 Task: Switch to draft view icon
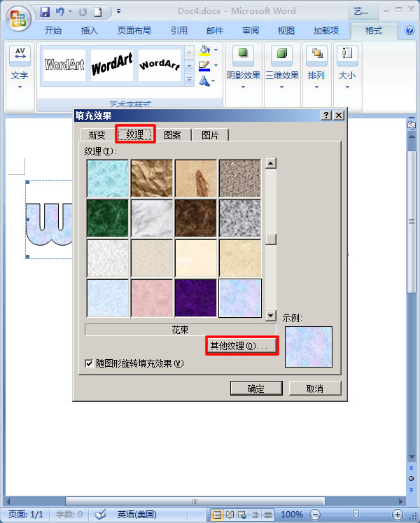coord(268,515)
